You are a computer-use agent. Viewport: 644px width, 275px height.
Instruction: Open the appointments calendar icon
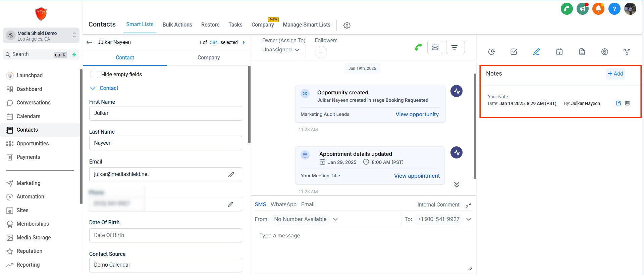coord(559,52)
